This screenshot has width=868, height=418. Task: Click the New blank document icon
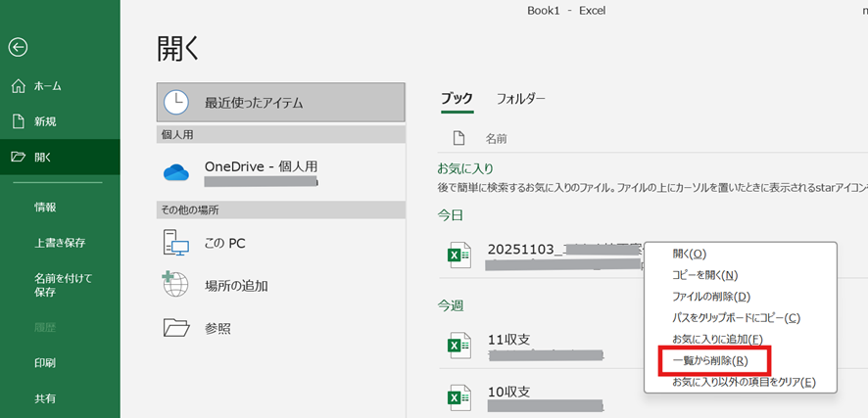click(x=19, y=121)
